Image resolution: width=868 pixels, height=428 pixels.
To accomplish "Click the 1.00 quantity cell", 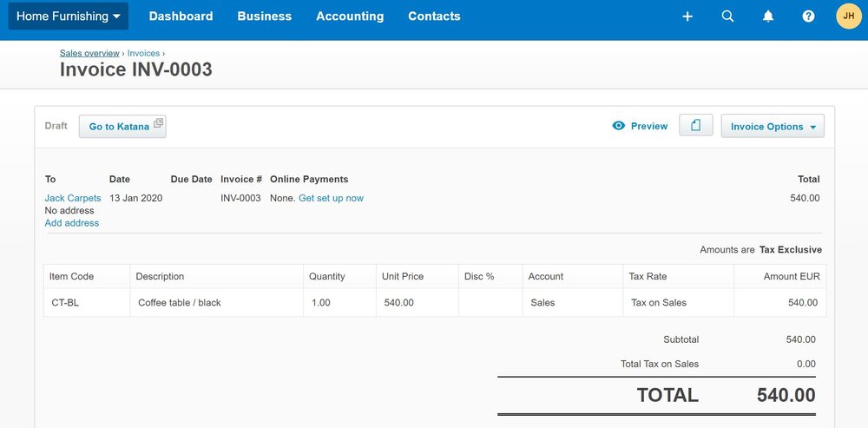I will tap(340, 302).
